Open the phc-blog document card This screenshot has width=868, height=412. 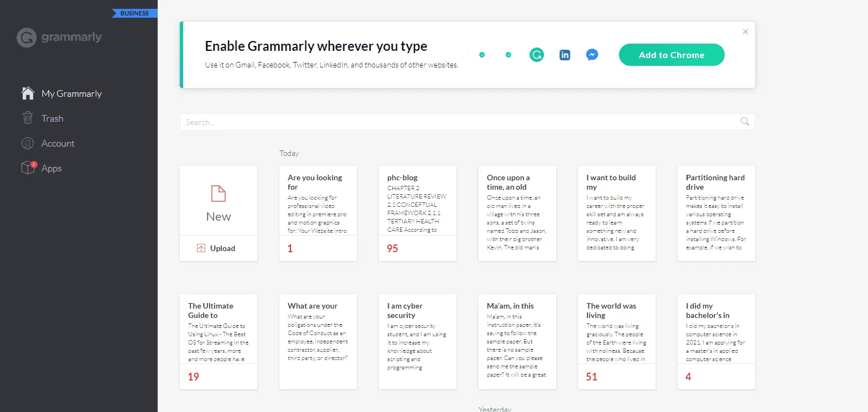[x=418, y=213]
